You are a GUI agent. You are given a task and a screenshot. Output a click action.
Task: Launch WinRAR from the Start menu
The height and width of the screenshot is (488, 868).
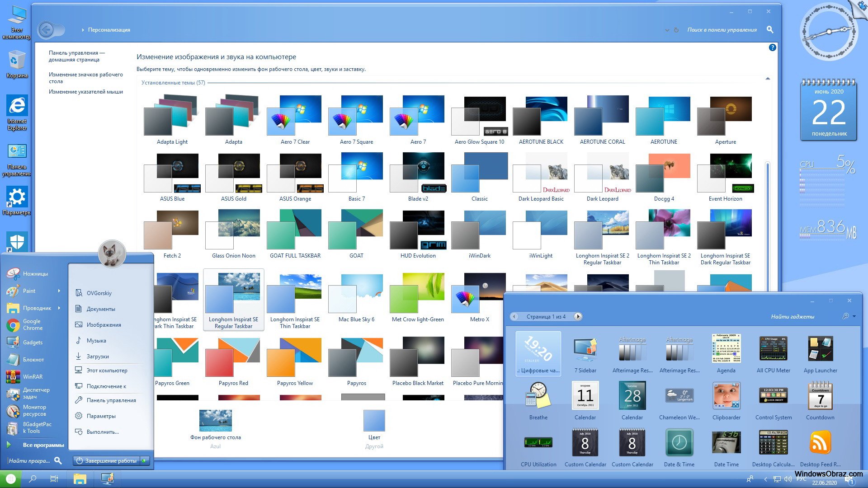pyautogui.click(x=32, y=376)
